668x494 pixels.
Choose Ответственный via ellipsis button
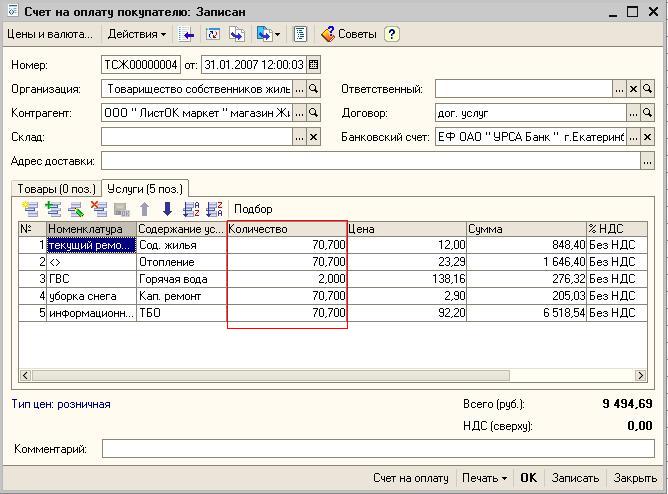[x=619, y=89]
